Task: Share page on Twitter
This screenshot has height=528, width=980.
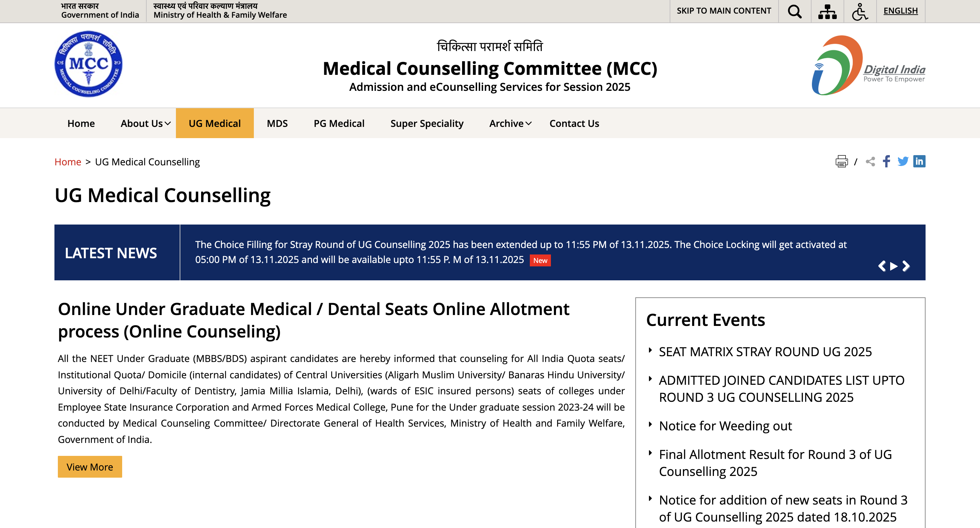Action: (902, 161)
